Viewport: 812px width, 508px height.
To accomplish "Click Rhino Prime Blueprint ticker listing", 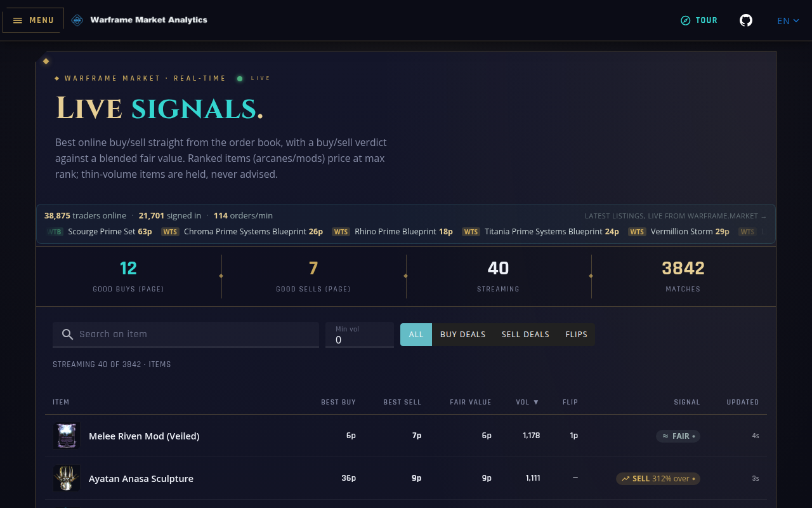I will (x=393, y=232).
